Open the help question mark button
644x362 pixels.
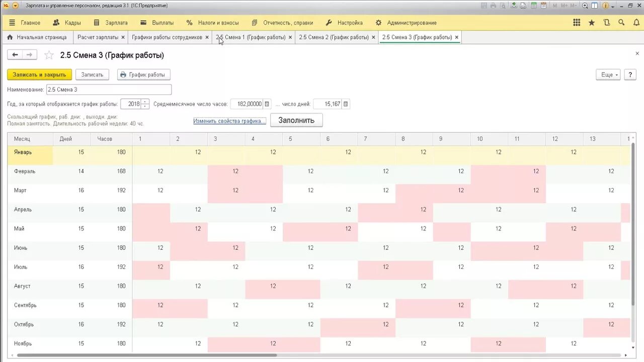630,74
